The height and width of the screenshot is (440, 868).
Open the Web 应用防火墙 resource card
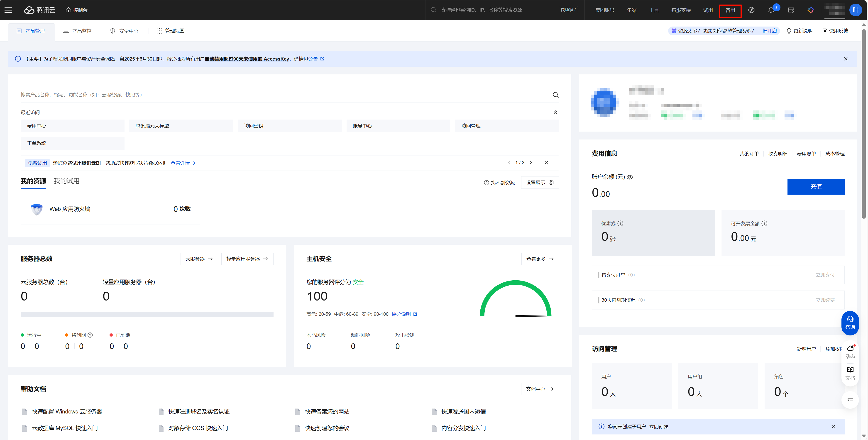(110, 209)
